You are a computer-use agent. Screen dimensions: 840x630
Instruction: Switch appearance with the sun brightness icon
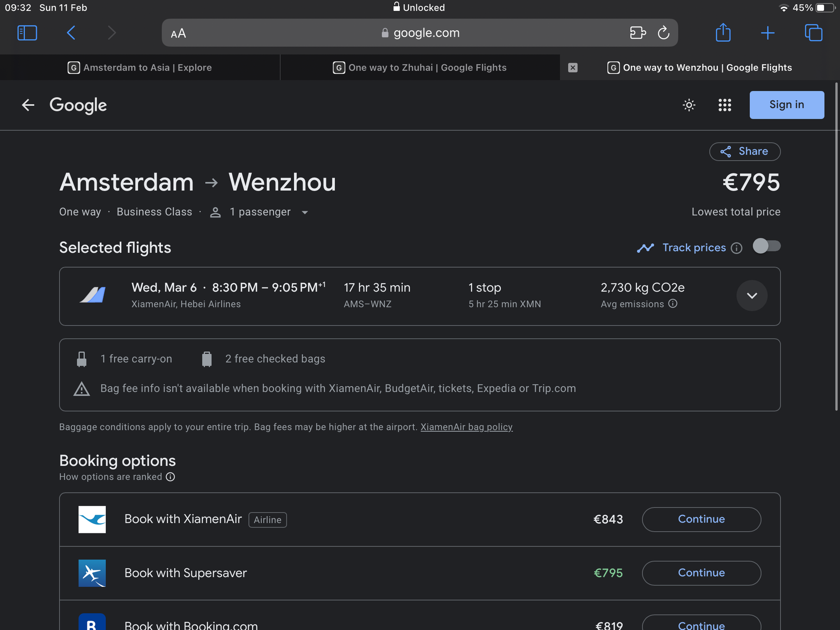[x=689, y=105]
